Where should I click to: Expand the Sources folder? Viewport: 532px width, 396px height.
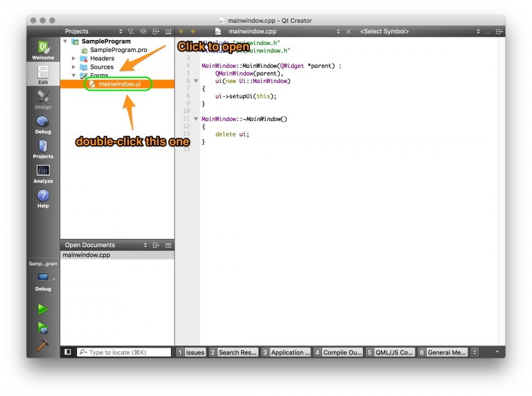click(x=73, y=66)
